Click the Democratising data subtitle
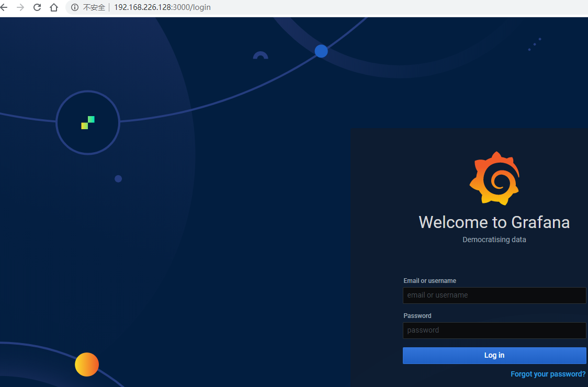 (494, 240)
